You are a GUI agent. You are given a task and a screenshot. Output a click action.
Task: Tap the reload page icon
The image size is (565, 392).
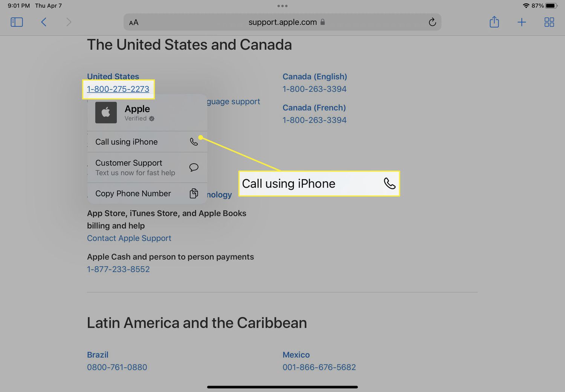[x=432, y=22]
